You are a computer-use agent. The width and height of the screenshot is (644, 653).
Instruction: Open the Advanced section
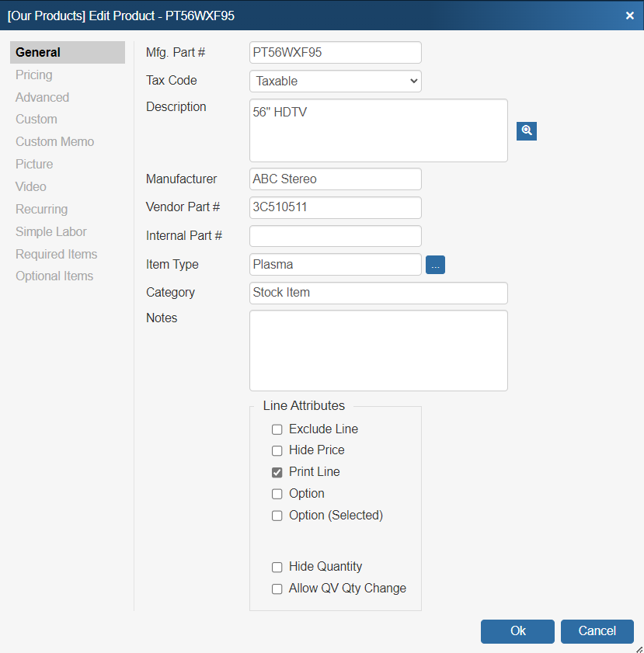(42, 98)
